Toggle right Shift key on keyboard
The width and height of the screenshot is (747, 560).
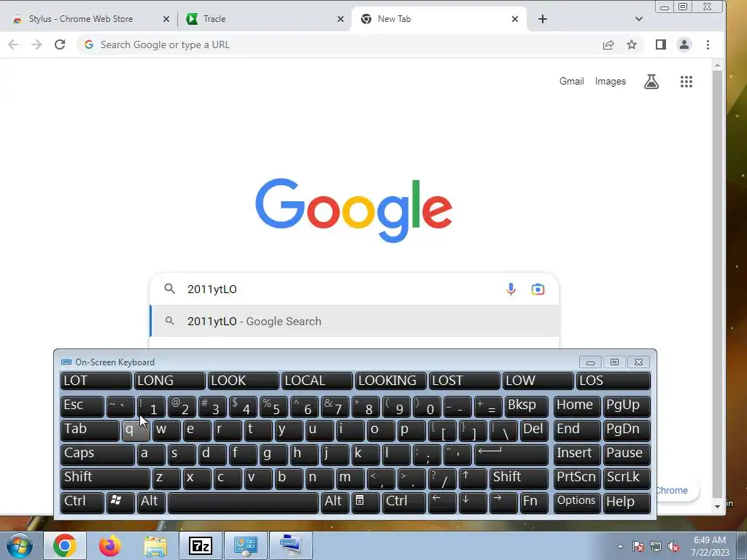519,478
